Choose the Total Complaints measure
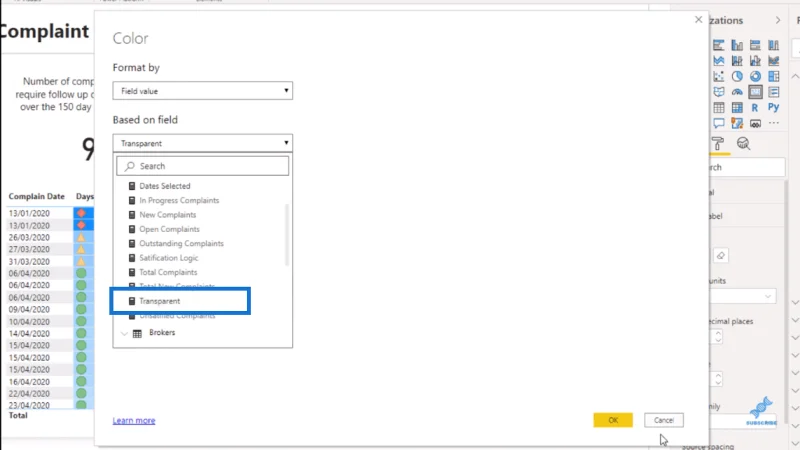Image resolution: width=800 pixels, height=450 pixels. [168, 272]
